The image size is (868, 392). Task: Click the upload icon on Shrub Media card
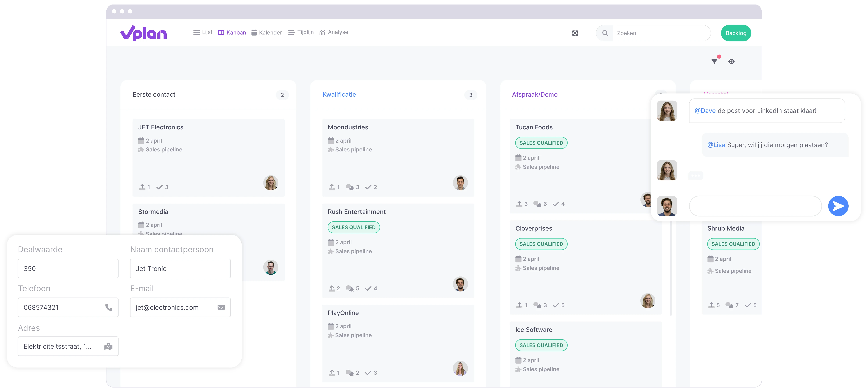coord(711,305)
